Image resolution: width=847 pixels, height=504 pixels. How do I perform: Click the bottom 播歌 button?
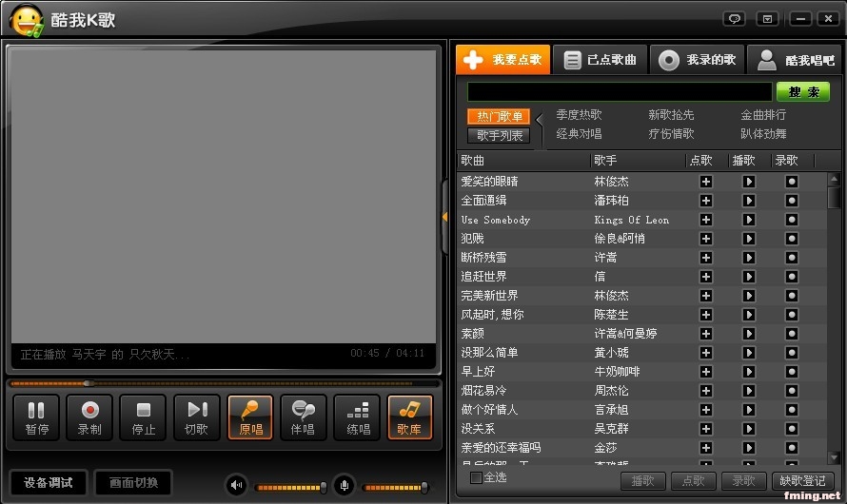pos(642,481)
